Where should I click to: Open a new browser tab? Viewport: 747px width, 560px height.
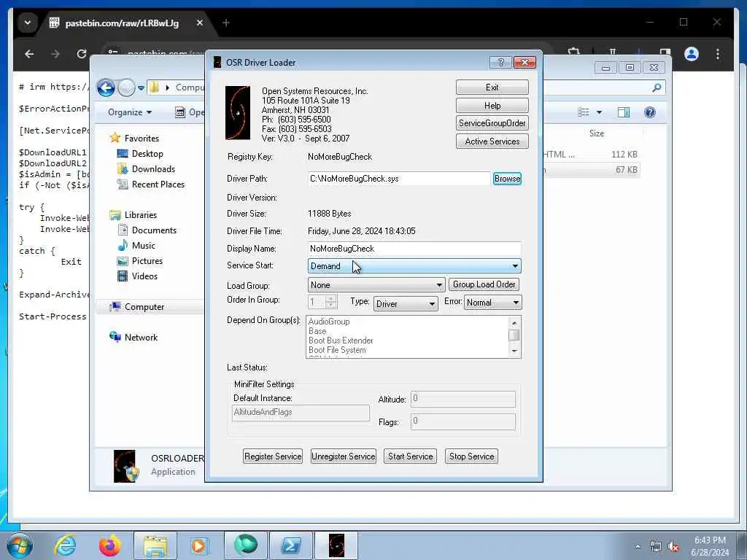click(226, 23)
